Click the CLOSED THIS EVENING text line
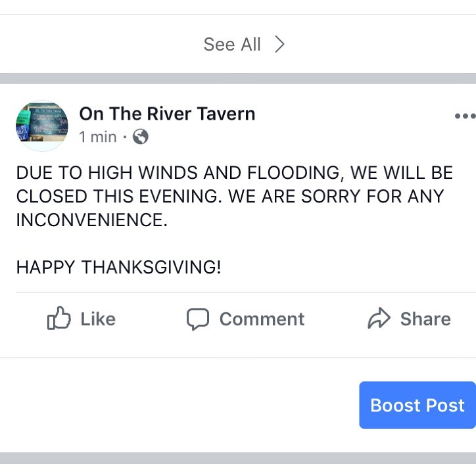 [230, 196]
